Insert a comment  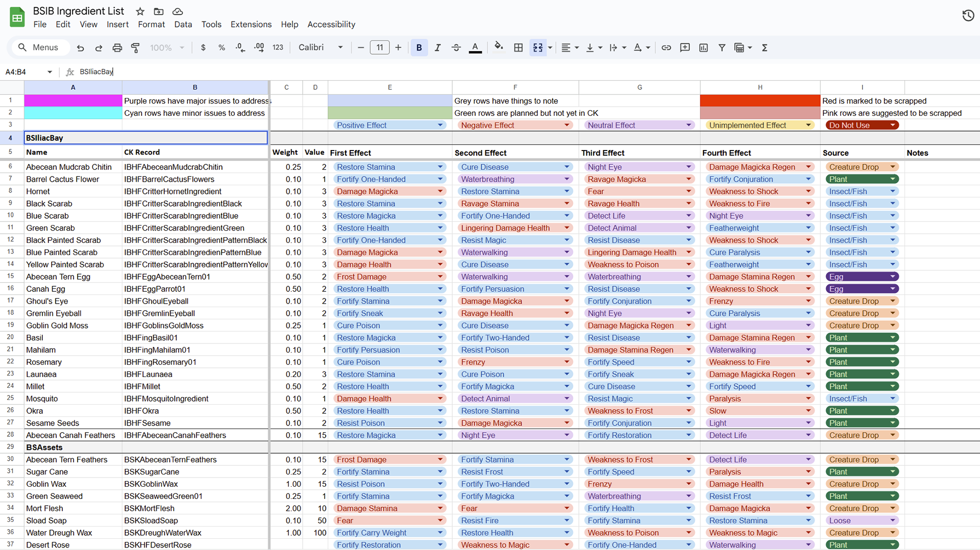[x=685, y=47]
